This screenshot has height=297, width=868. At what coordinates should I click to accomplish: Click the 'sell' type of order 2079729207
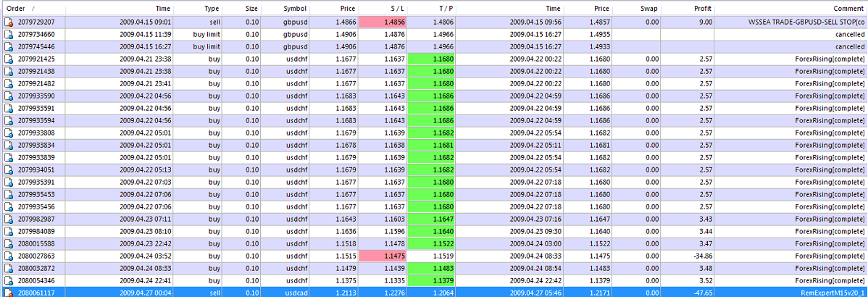tap(215, 22)
